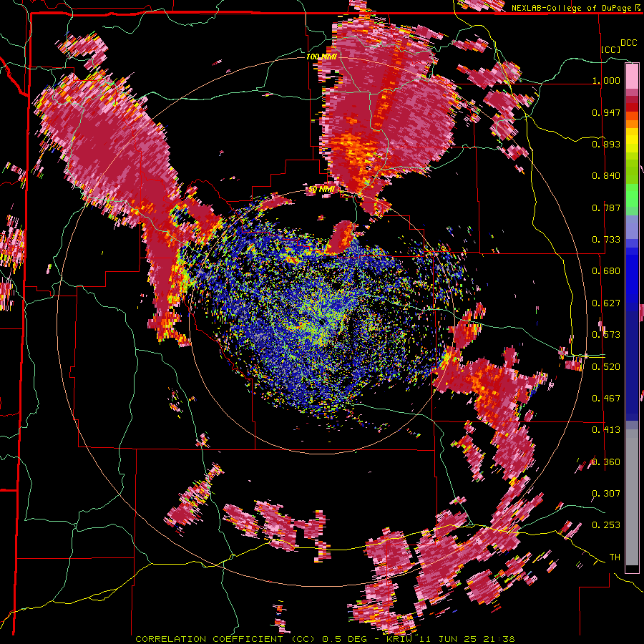This screenshot has width=644, height=644.
Task: Select the 0.467 legend value
Action: (x=606, y=398)
